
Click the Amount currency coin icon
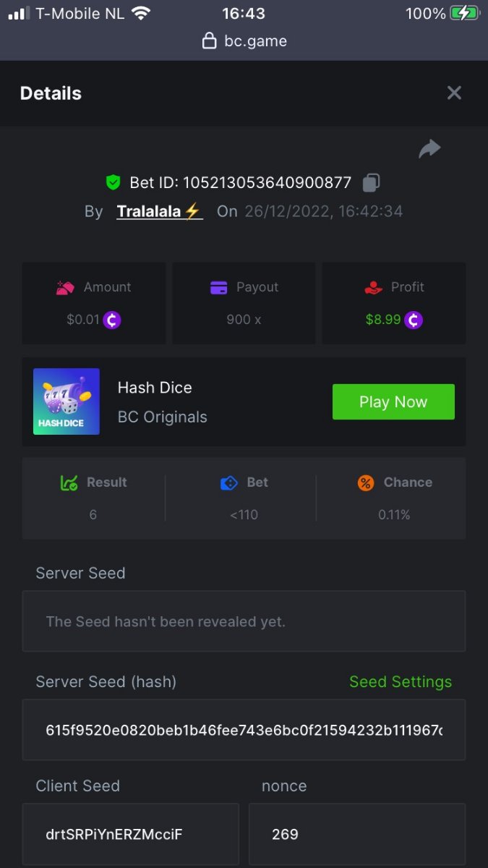112,319
